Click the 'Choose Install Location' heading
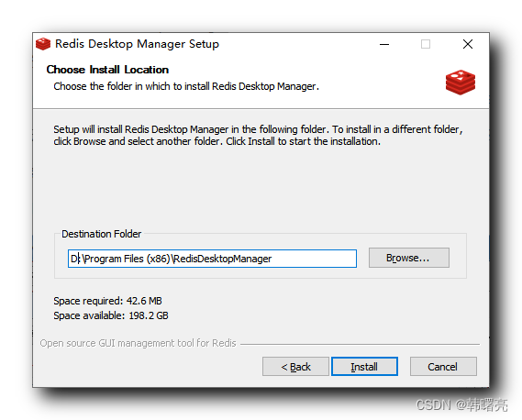The height and width of the screenshot is (420, 522). point(107,70)
